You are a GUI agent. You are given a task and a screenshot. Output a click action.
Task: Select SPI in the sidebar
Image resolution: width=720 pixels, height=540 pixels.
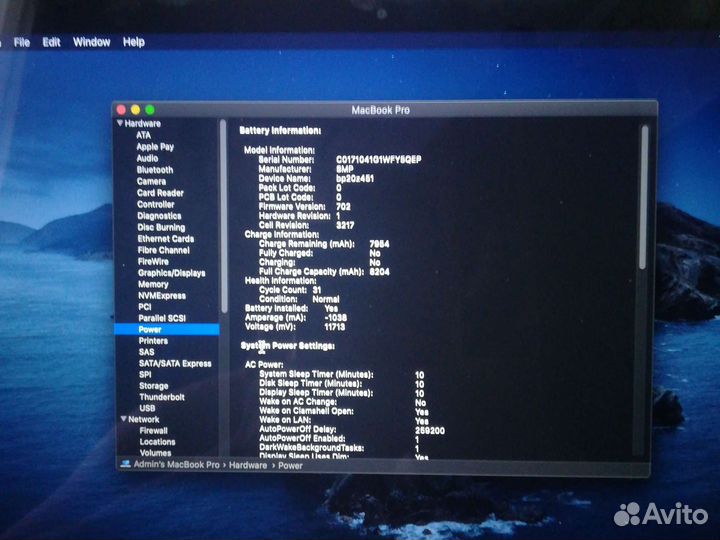(145, 374)
